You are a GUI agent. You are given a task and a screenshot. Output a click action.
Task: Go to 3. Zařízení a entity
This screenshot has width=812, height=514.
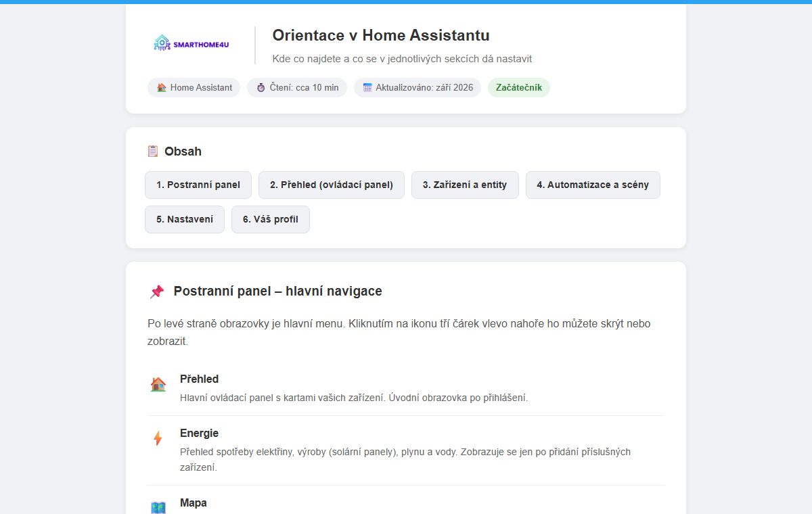[465, 185]
